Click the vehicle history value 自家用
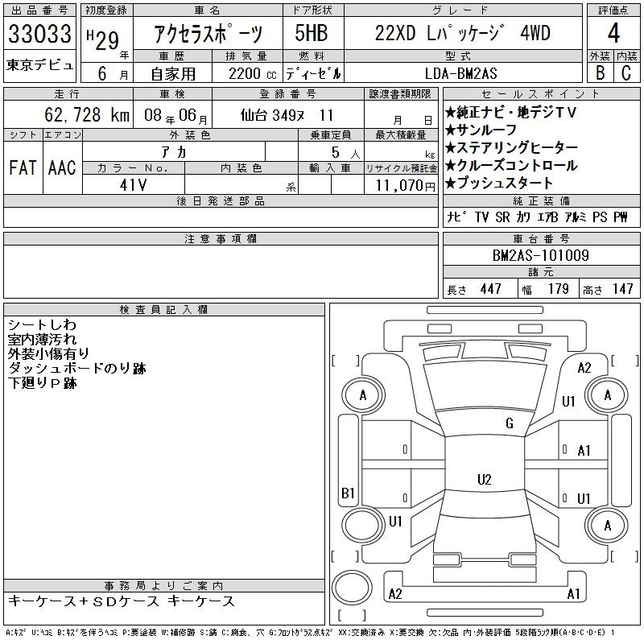Viewport: 644px width, 644px height. point(173,74)
